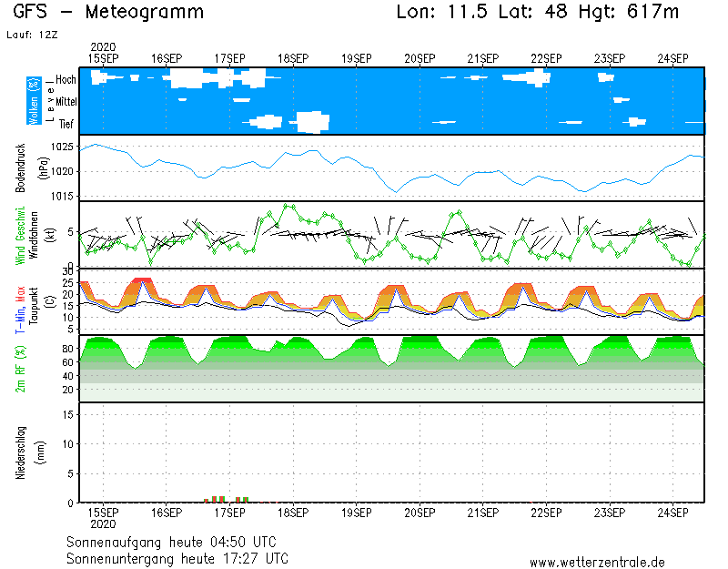
Task: Click the '2m RF (%)' humidity label
Action: click(x=20, y=370)
